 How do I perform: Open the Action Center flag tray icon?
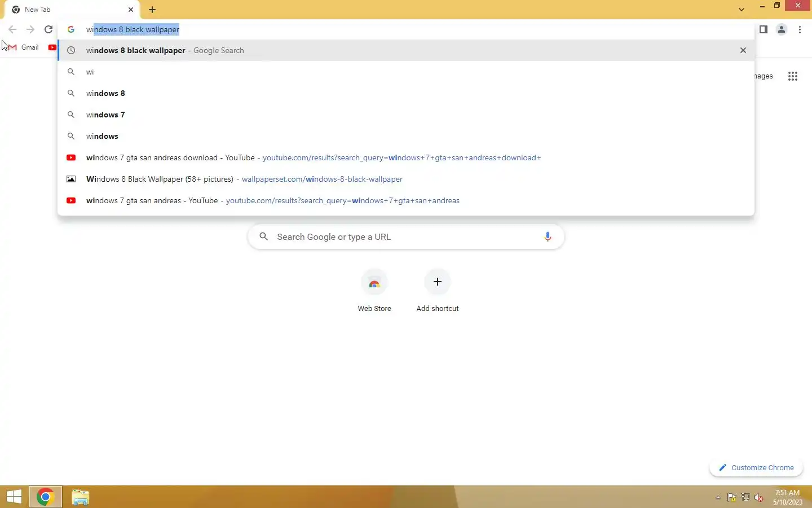pyautogui.click(x=731, y=498)
